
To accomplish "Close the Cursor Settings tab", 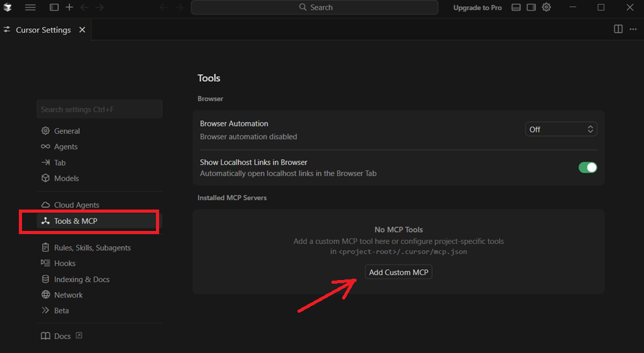I will [x=82, y=30].
